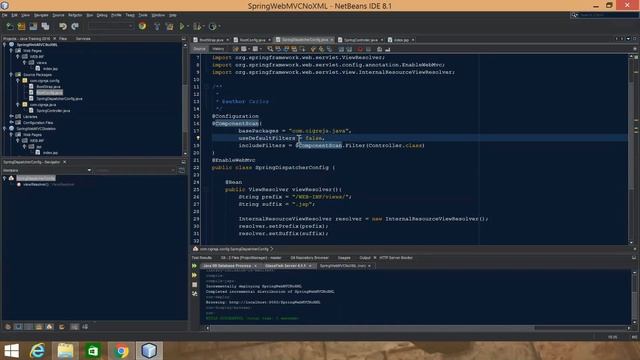Switch to the Services panel tab
640x360 pixels.
(x=83, y=39)
